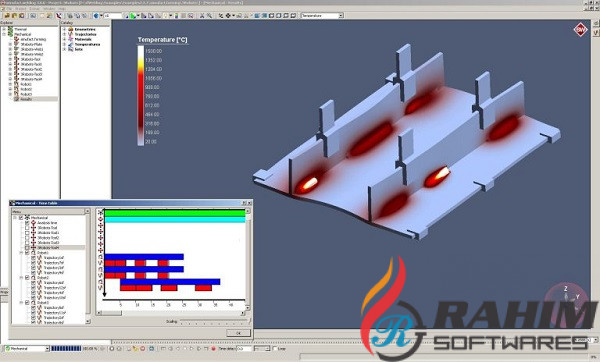Click the Temperature color scale legend bar

click(x=141, y=96)
